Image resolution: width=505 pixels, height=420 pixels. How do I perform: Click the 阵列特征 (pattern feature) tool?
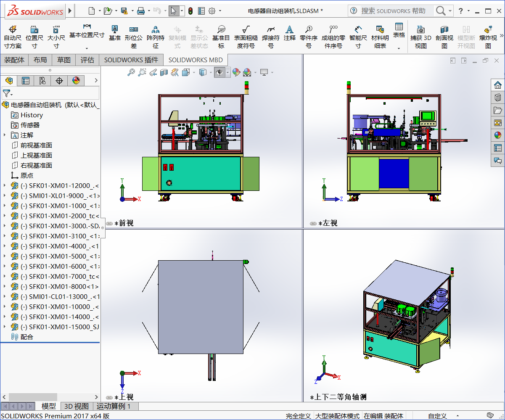coord(156,37)
